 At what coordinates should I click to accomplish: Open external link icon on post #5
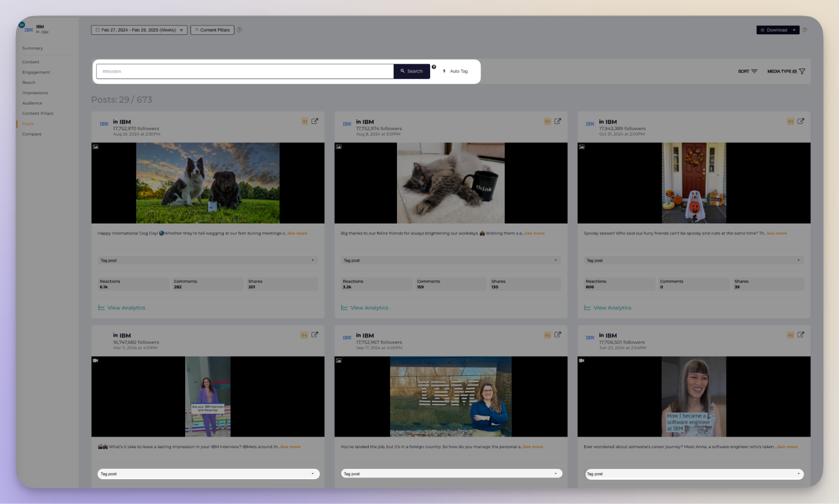coord(558,335)
